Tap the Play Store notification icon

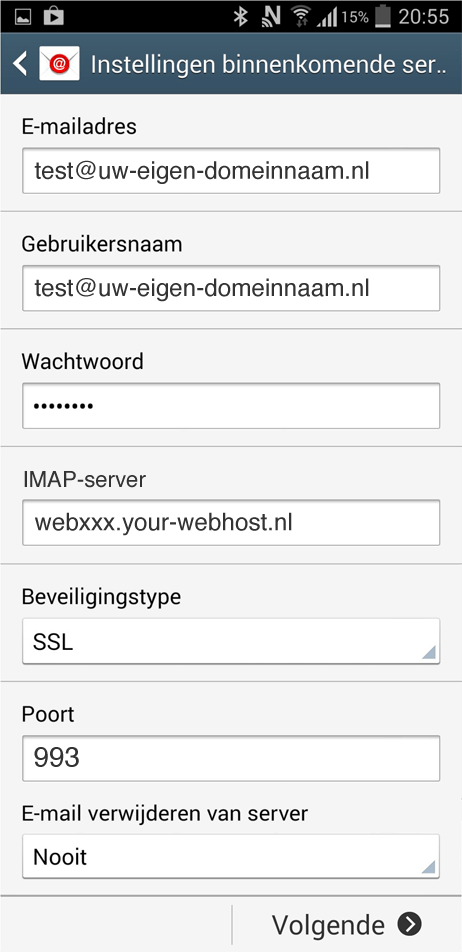coord(53,16)
